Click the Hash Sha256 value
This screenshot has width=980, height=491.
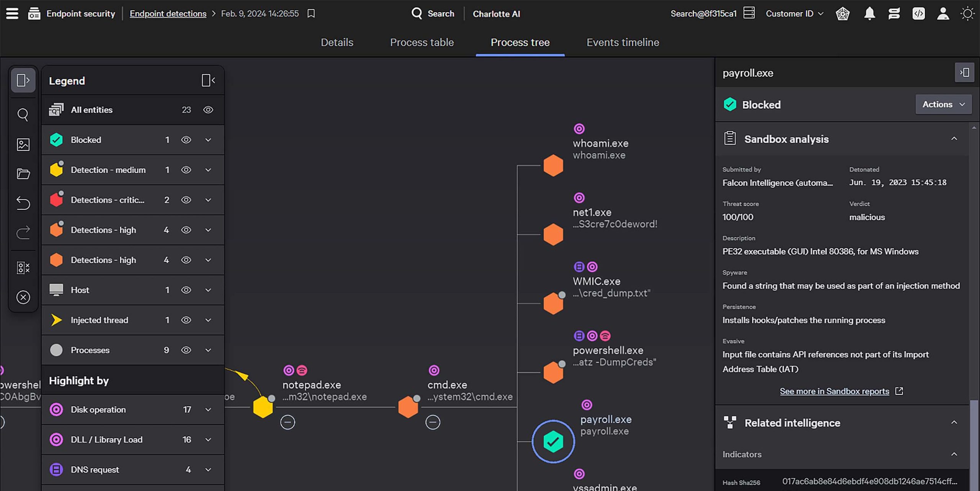pyautogui.click(x=869, y=481)
